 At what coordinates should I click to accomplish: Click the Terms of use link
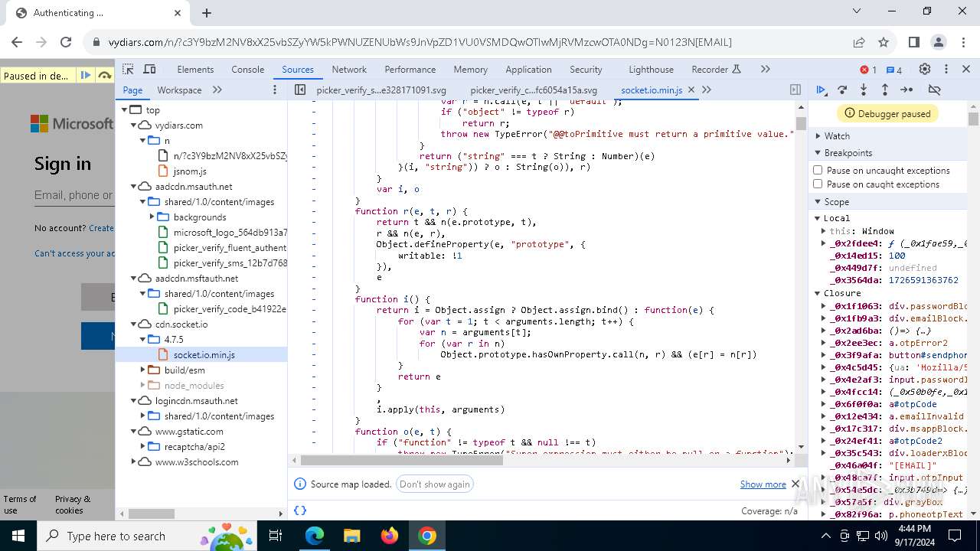(20, 504)
